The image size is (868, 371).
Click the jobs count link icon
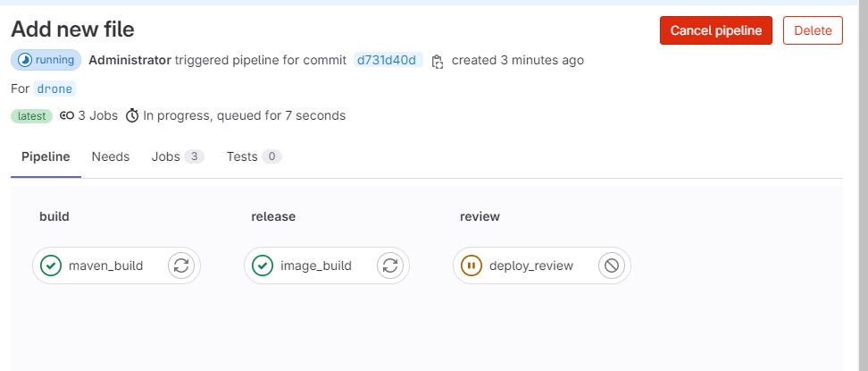tap(67, 116)
